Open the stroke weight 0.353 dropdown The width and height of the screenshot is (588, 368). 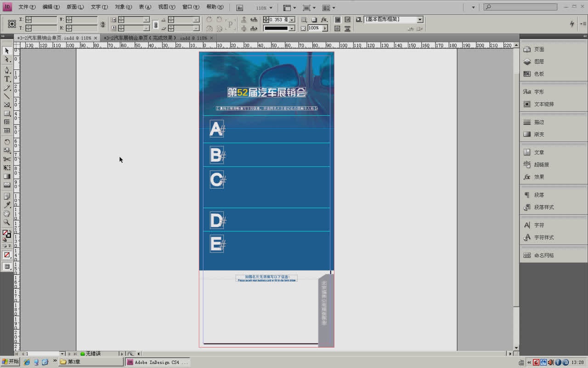(292, 20)
